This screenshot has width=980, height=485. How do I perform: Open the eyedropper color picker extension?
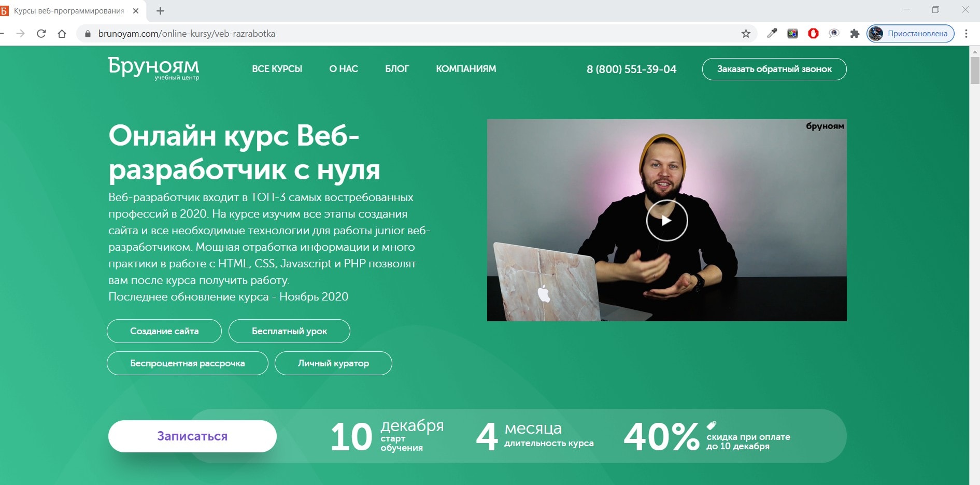(x=772, y=33)
